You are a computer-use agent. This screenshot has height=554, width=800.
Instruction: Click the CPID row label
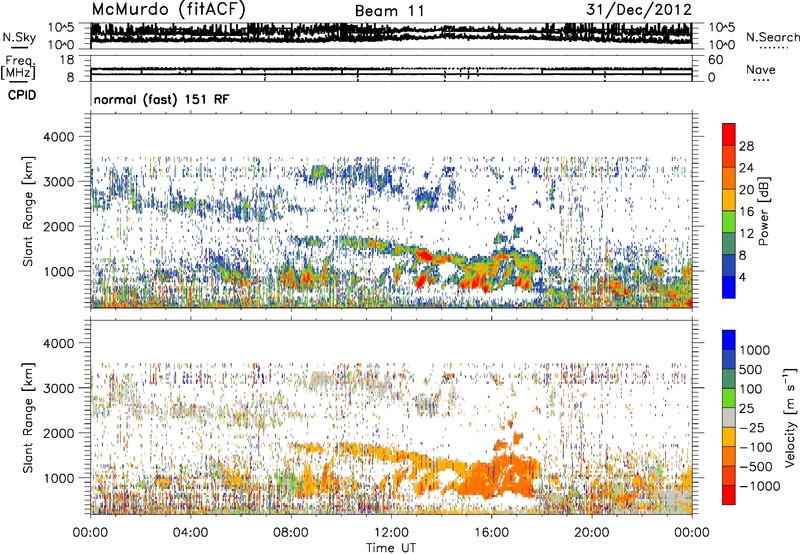[x=22, y=95]
